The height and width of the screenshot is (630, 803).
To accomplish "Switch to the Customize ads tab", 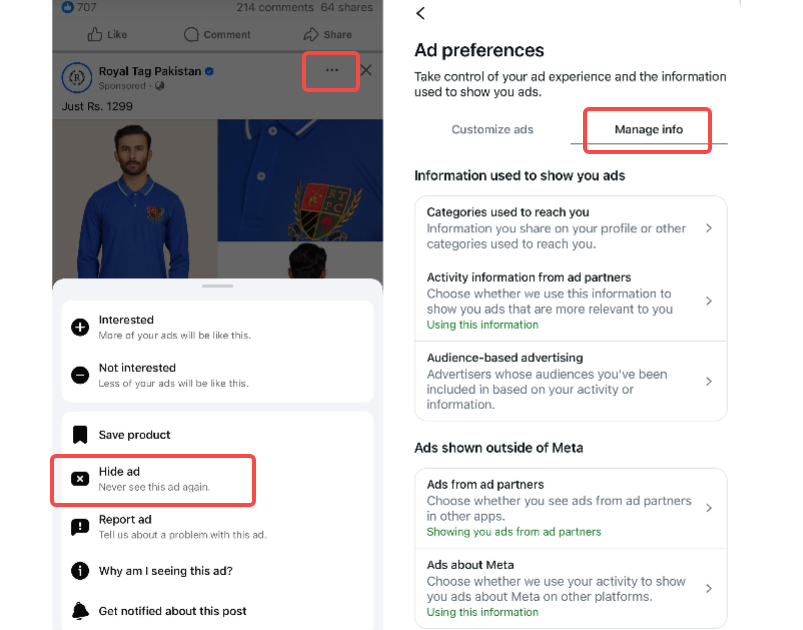I will 492,129.
